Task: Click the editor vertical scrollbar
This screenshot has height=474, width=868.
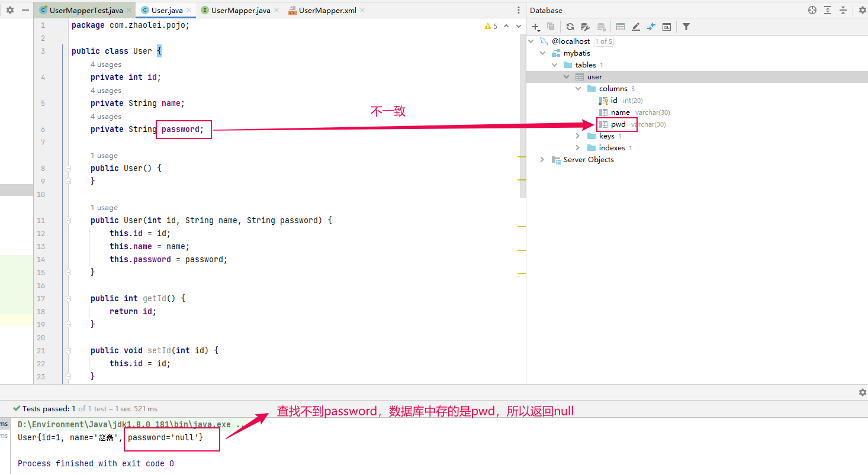Action: tap(523, 115)
